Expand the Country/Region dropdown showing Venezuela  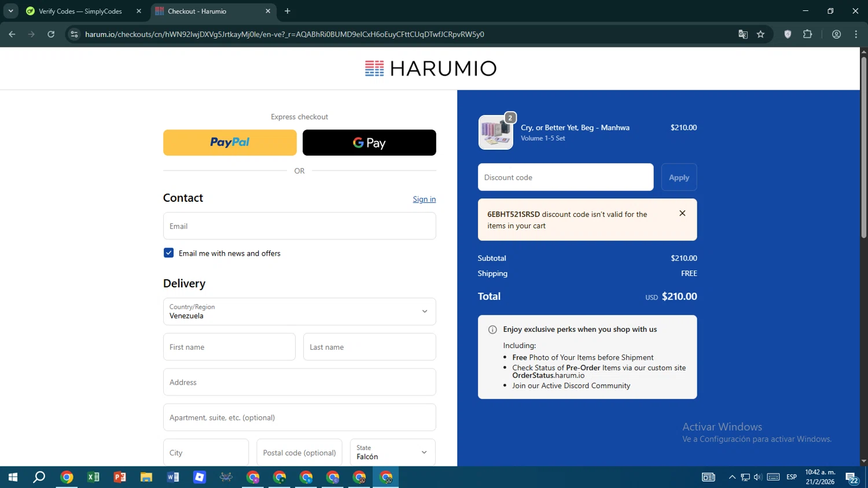tap(299, 312)
